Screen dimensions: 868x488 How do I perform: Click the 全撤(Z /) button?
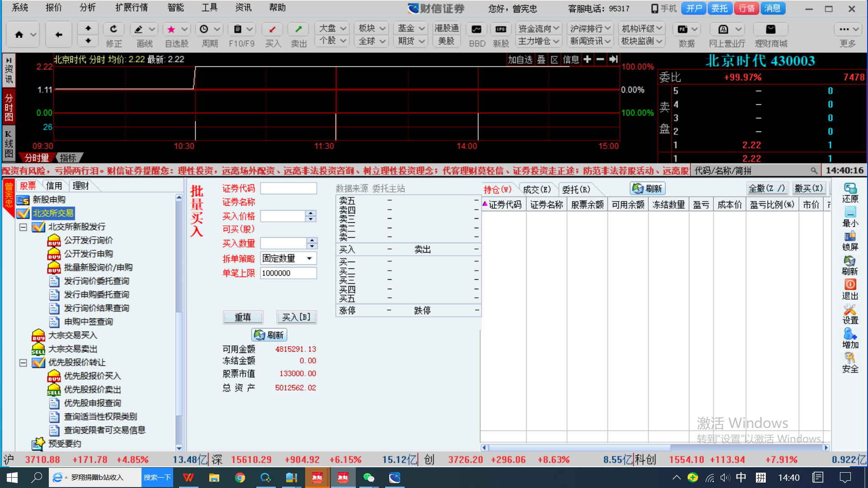click(767, 188)
